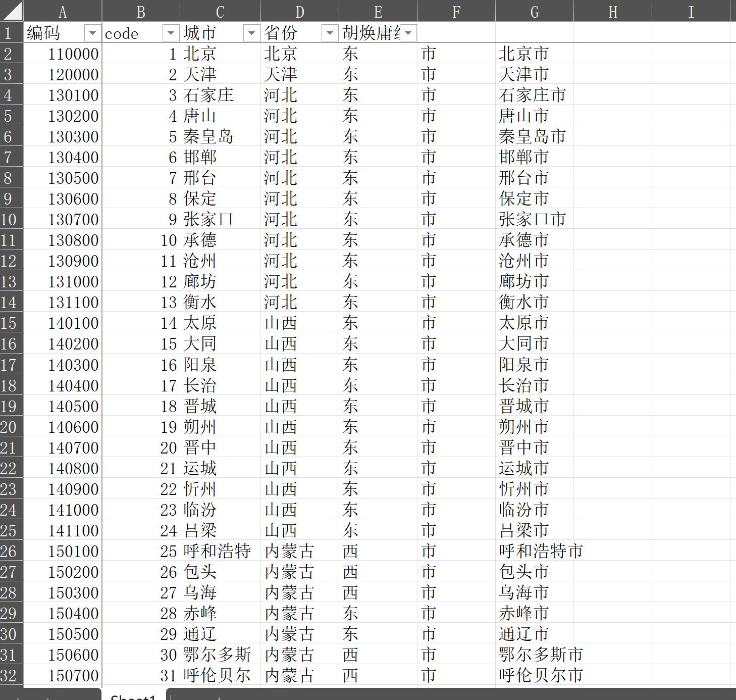Viewport: 736px width, 700px height.
Task: Select city cell 石家庄
Action: point(220,95)
